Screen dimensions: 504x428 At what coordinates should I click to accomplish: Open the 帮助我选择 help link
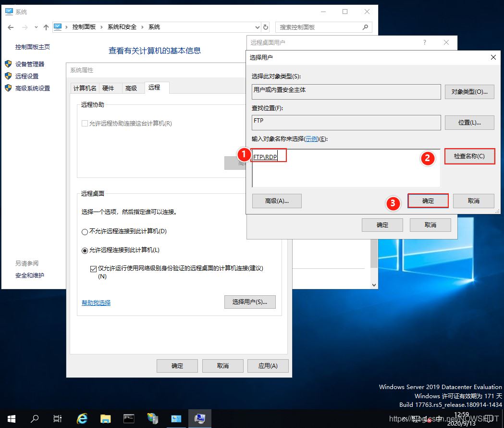point(96,302)
